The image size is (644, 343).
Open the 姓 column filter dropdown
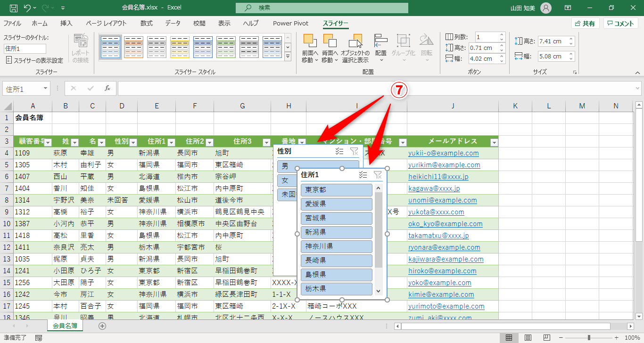[x=74, y=142]
